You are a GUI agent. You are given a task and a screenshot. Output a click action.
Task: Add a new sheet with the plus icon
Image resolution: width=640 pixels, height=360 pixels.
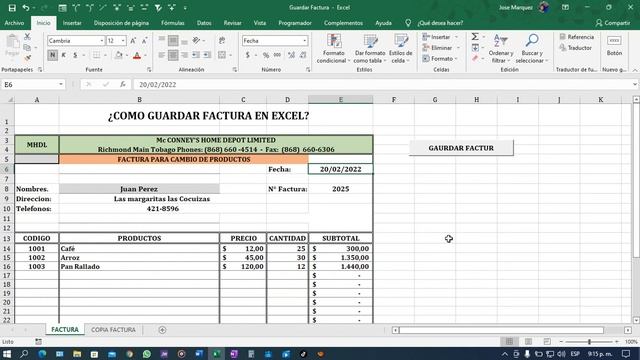[x=162, y=330]
